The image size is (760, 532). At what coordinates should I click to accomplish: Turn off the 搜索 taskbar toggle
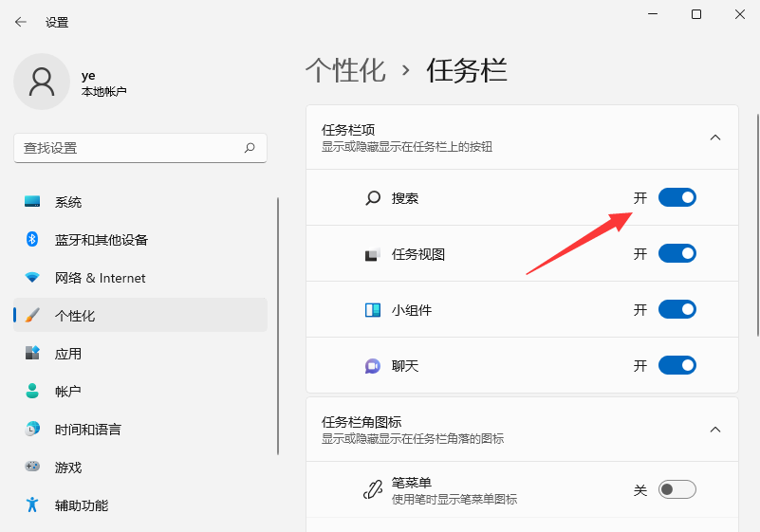[677, 197]
